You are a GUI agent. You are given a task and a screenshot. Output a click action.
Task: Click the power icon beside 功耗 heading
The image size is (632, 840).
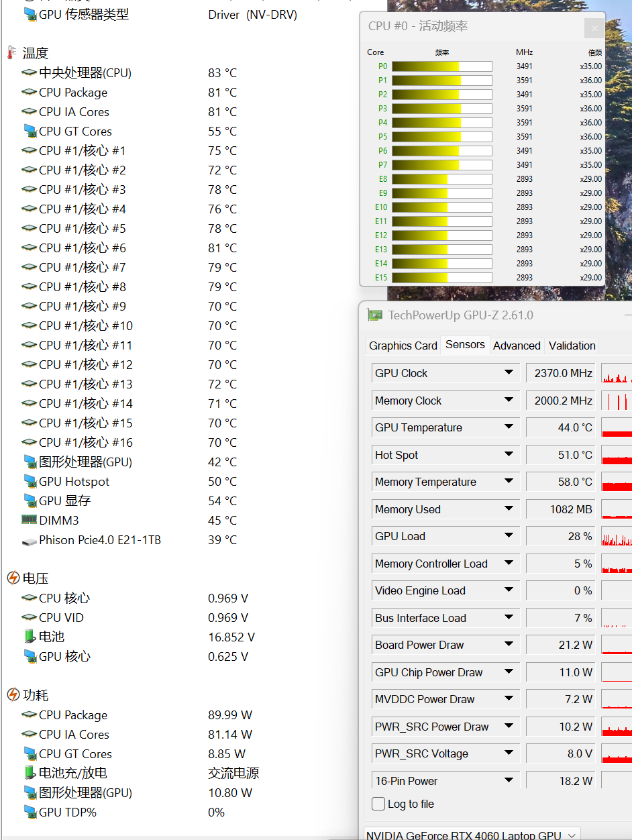point(13,695)
